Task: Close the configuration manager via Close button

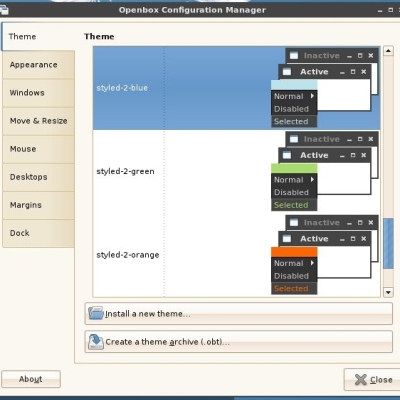Action: 372,379
